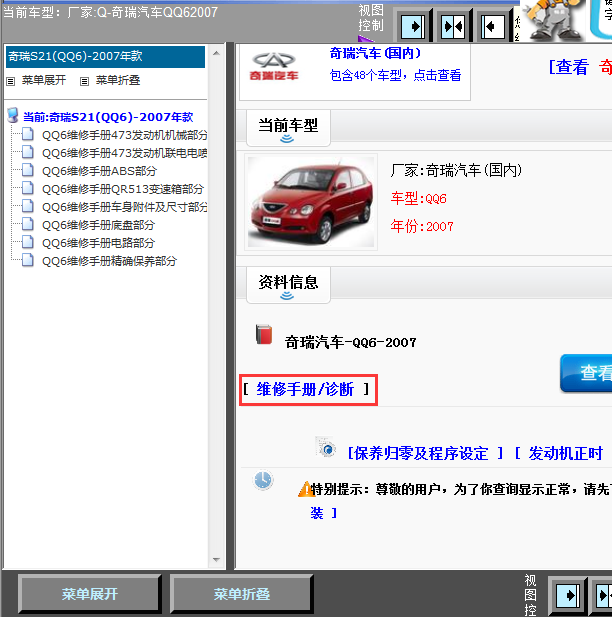Select the 奇瑞S21(QQ6)-2007年款 header bar
The image size is (612, 617).
pos(105,57)
